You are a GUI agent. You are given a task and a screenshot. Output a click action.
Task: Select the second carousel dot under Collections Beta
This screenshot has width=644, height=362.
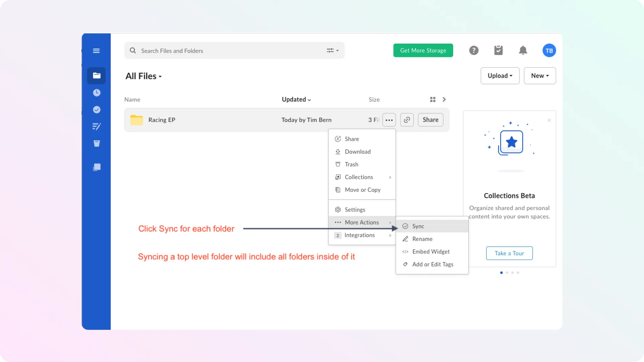507,273
